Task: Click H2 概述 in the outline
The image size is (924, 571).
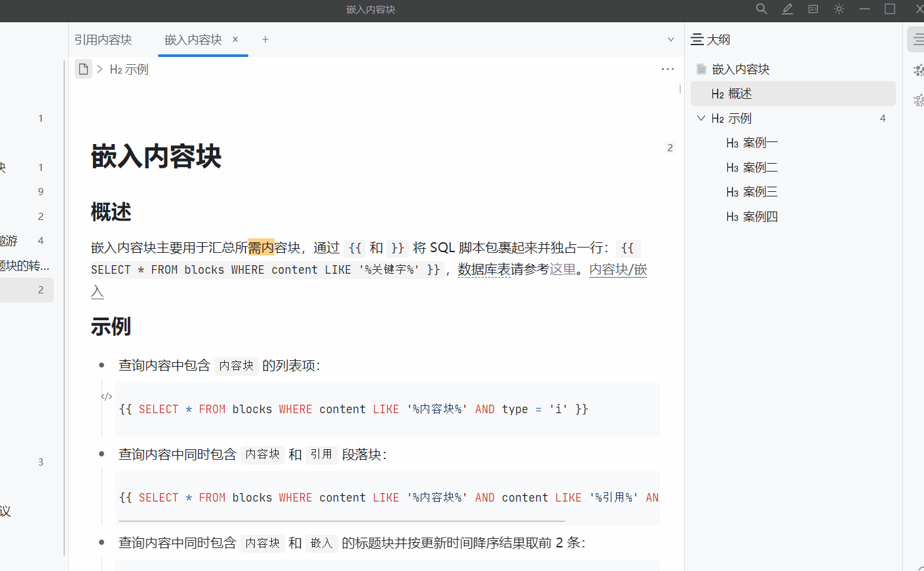Action: pos(734,93)
